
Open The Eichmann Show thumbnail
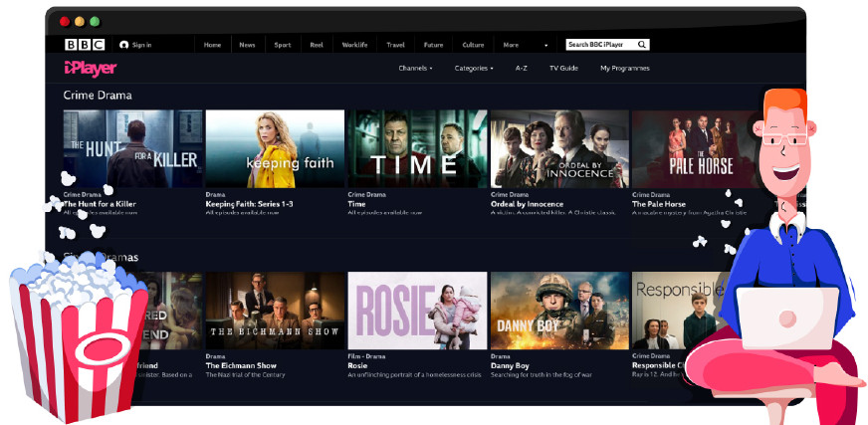point(275,311)
